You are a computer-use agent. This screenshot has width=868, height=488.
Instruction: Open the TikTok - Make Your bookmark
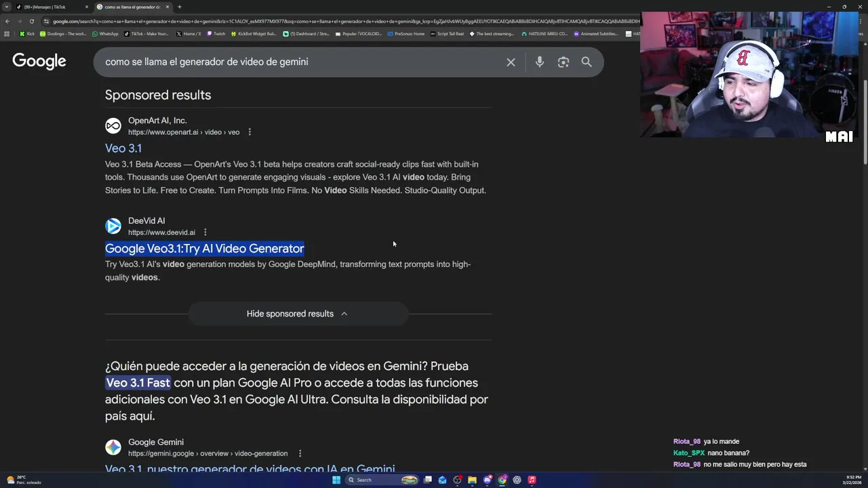pyautogui.click(x=146, y=33)
